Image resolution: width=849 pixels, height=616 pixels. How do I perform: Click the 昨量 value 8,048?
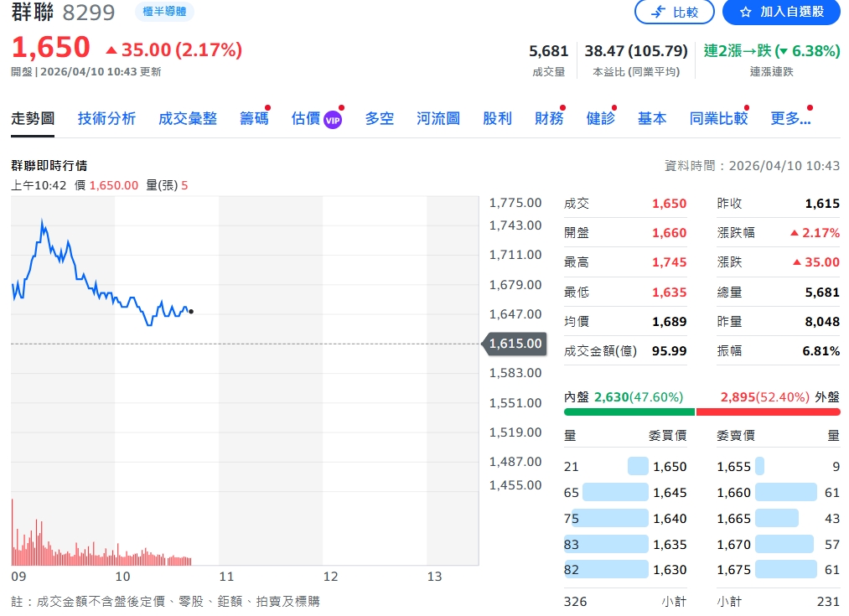coord(822,322)
